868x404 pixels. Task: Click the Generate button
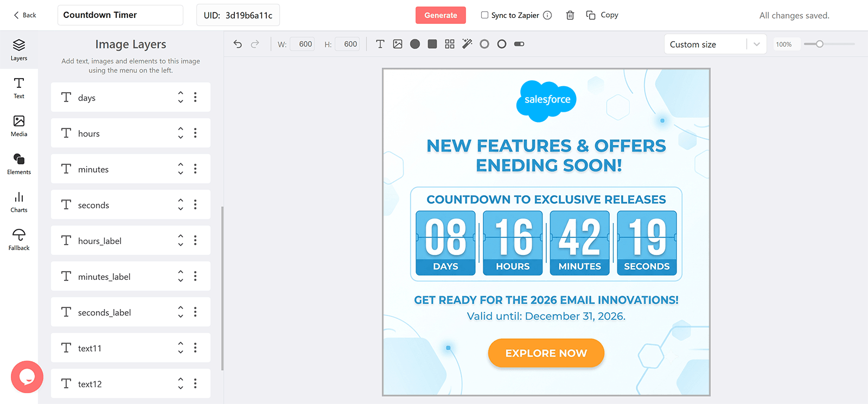pos(441,15)
